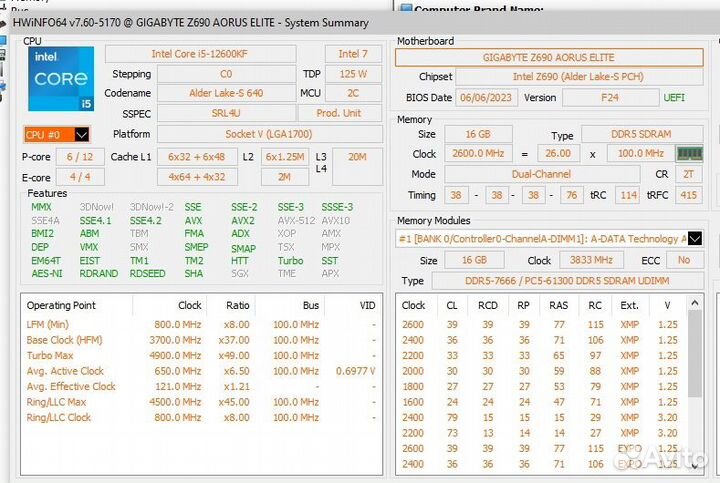Click the Ratio column header

pos(237,305)
